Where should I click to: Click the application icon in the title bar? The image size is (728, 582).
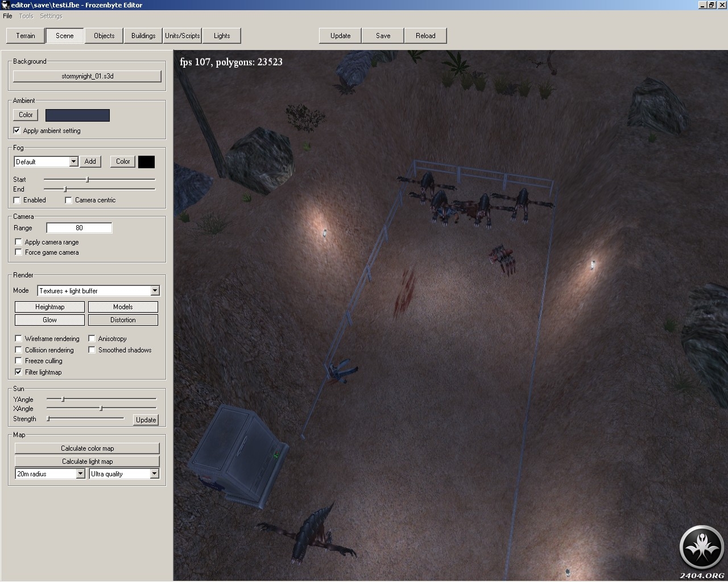(x=5, y=5)
